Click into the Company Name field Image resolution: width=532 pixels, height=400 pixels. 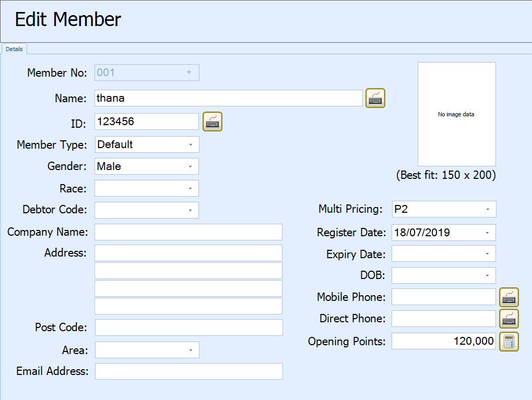click(188, 232)
